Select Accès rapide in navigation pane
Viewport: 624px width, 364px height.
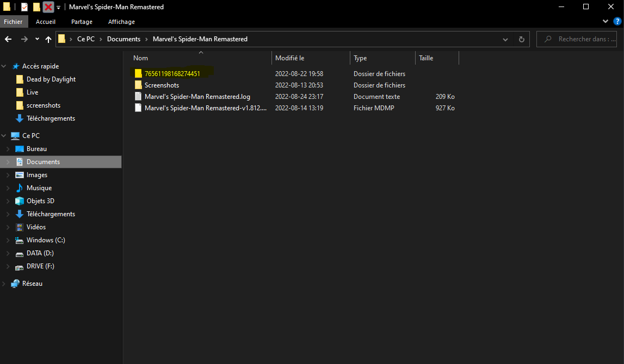[41, 66]
